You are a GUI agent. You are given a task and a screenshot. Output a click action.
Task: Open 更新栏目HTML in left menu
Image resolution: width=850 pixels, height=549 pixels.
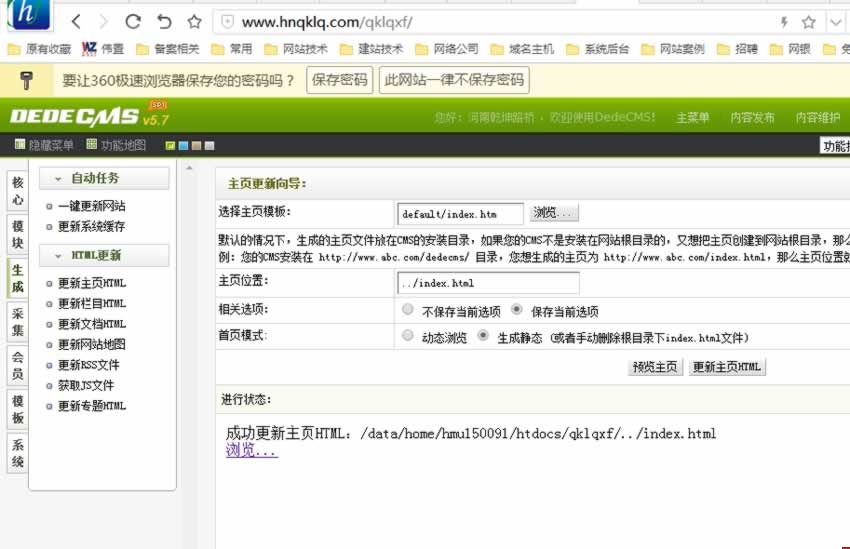tap(92, 303)
